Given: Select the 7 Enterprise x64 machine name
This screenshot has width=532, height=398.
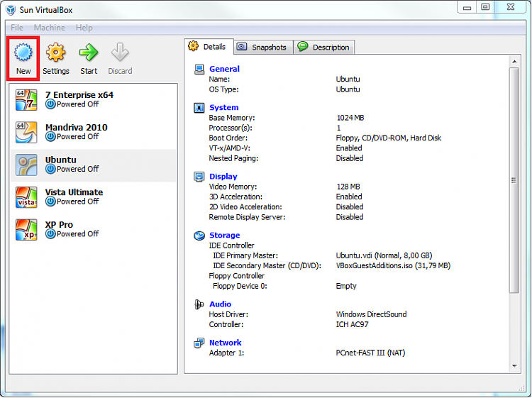Looking at the screenshot, I should [x=79, y=95].
